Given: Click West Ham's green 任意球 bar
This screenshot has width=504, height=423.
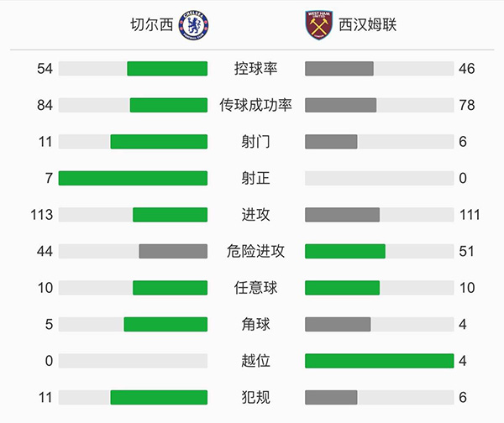Looking at the screenshot, I should tap(342, 288).
